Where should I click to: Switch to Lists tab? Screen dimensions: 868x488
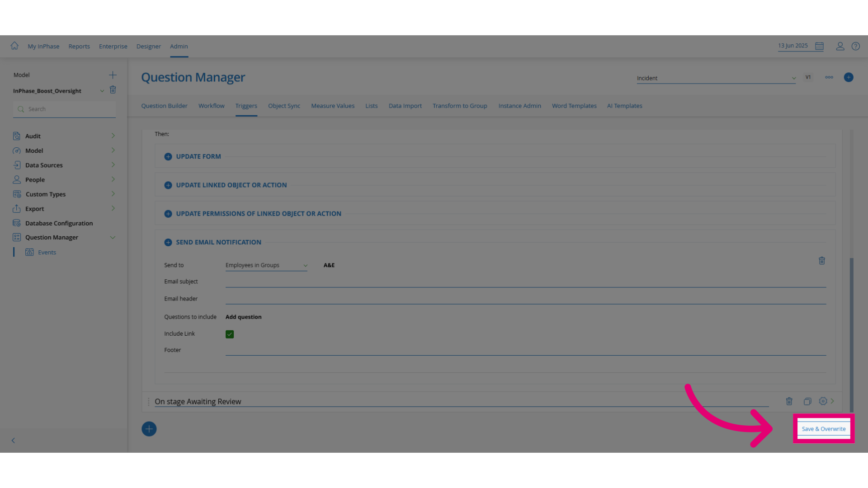coord(372,106)
